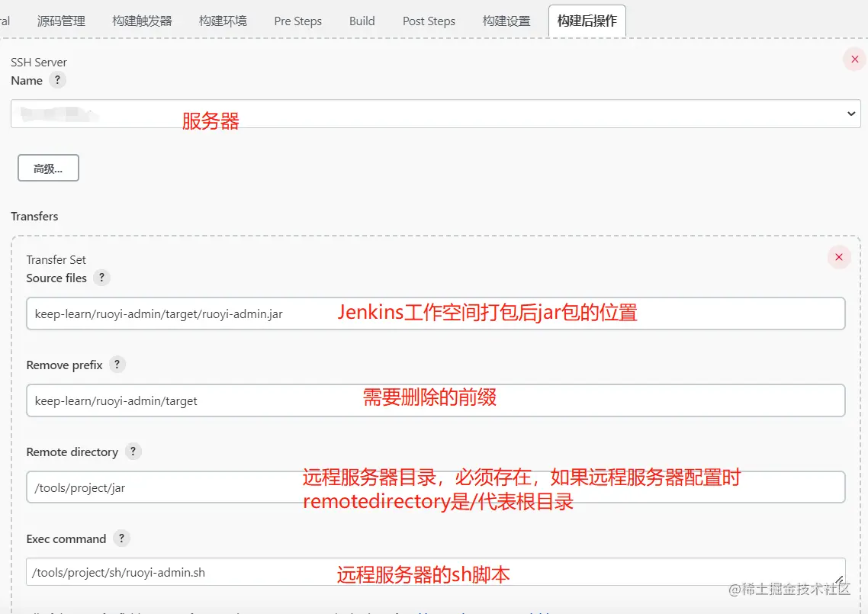868x614 pixels.
Task: Expand the SSH Server Name dropdown
Action: pyautogui.click(x=436, y=114)
